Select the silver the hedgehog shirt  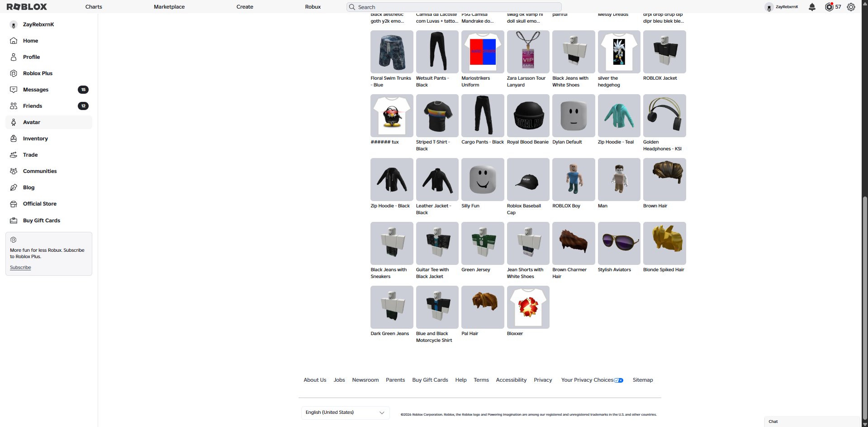pyautogui.click(x=619, y=52)
